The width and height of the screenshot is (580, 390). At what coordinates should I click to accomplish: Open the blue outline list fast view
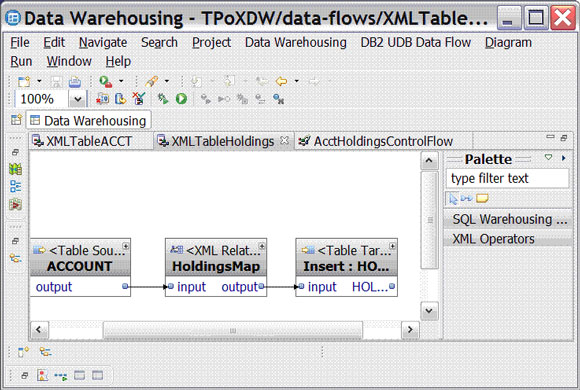[x=16, y=186]
